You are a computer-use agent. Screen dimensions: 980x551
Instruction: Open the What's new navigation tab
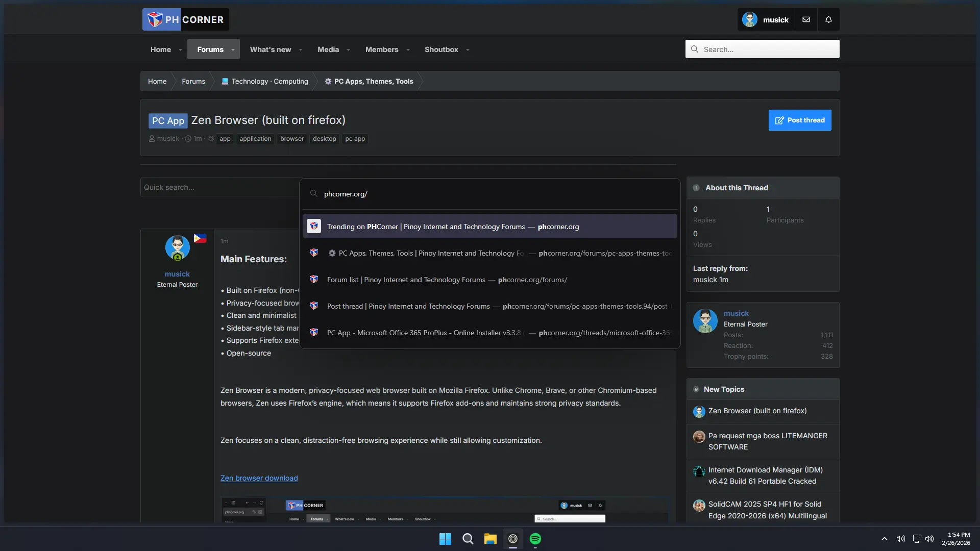[271, 49]
